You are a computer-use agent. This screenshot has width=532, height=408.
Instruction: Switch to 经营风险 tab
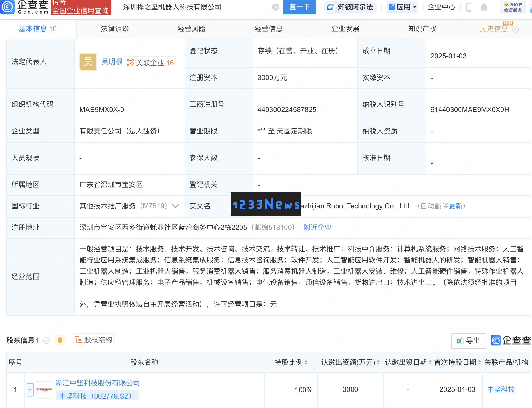(x=192, y=29)
